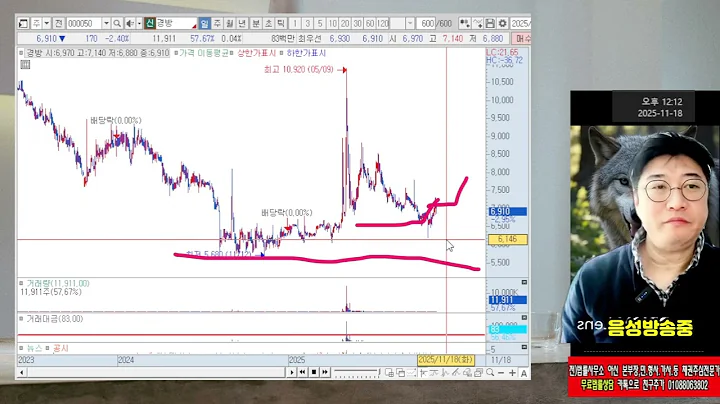Viewport: 720px width, 404px height.
Task: Collapse the volume panel using its corner box
Action: pyautogui.click(x=524, y=282)
